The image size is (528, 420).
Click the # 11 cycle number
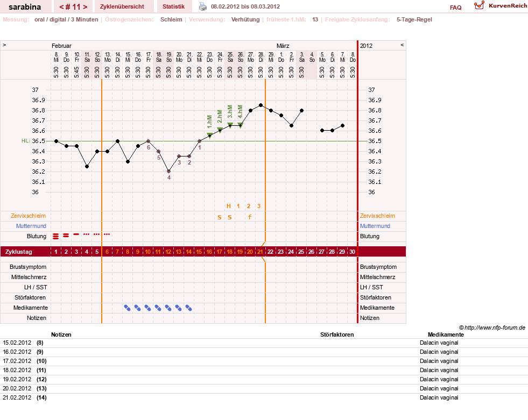[73, 7]
